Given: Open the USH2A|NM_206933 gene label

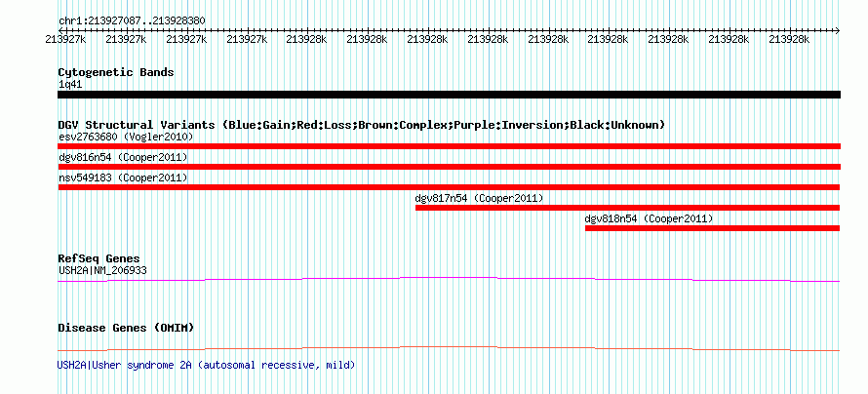Looking at the screenshot, I should pyautogui.click(x=102, y=270).
